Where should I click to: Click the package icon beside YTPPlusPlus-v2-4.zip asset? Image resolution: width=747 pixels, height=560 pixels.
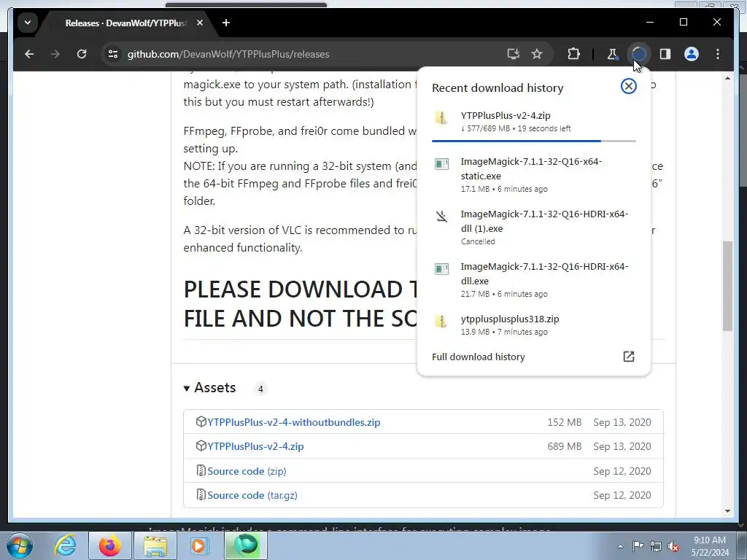click(x=201, y=446)
